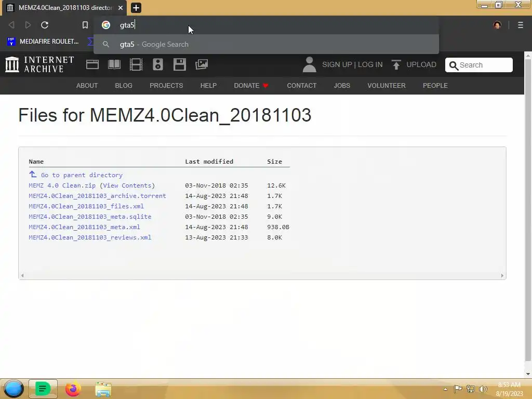Open the ABOUT menu item
Viewport: 532px width, 399px height.
(x=87, y=86)
